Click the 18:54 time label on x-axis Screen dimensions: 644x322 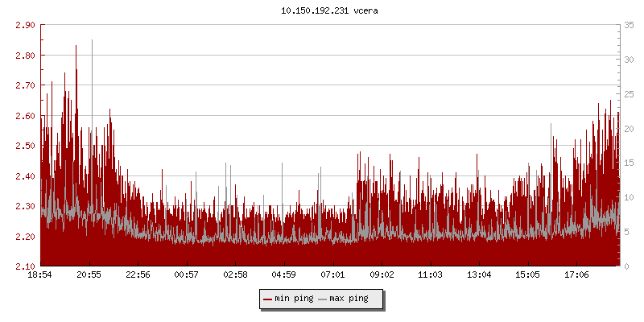(40, 275)
